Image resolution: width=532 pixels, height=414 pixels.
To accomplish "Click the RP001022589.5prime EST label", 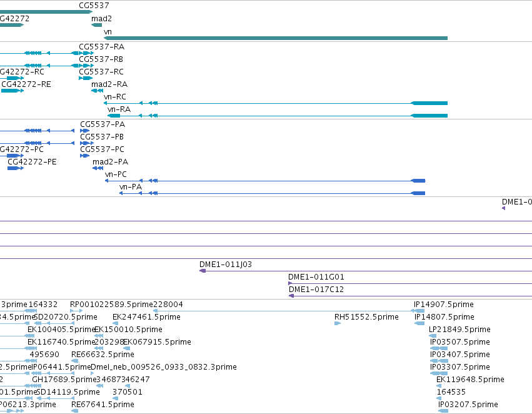I will [x=112, y=305].
